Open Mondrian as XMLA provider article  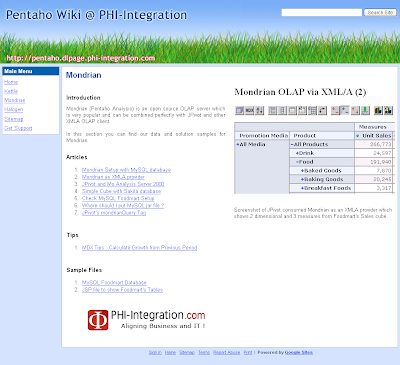[113, 177]
